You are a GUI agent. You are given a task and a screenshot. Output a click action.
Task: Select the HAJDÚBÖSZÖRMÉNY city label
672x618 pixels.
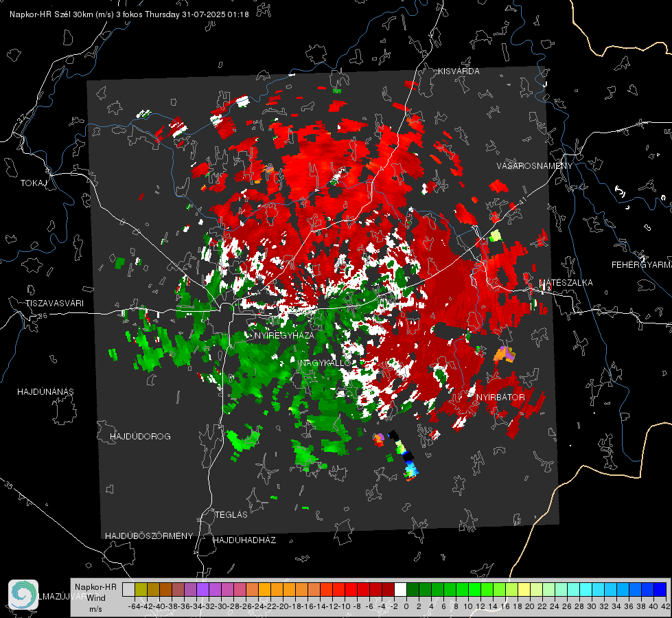coord(149,536)
